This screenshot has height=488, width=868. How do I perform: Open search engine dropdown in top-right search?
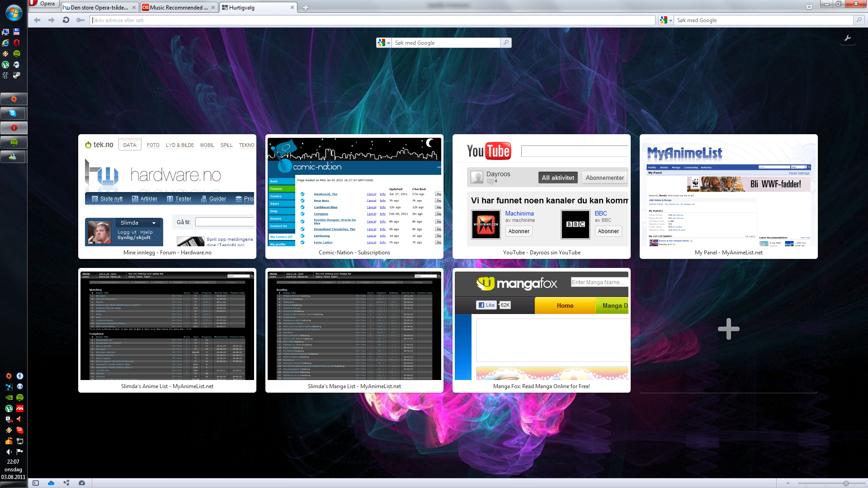(666, 20)
